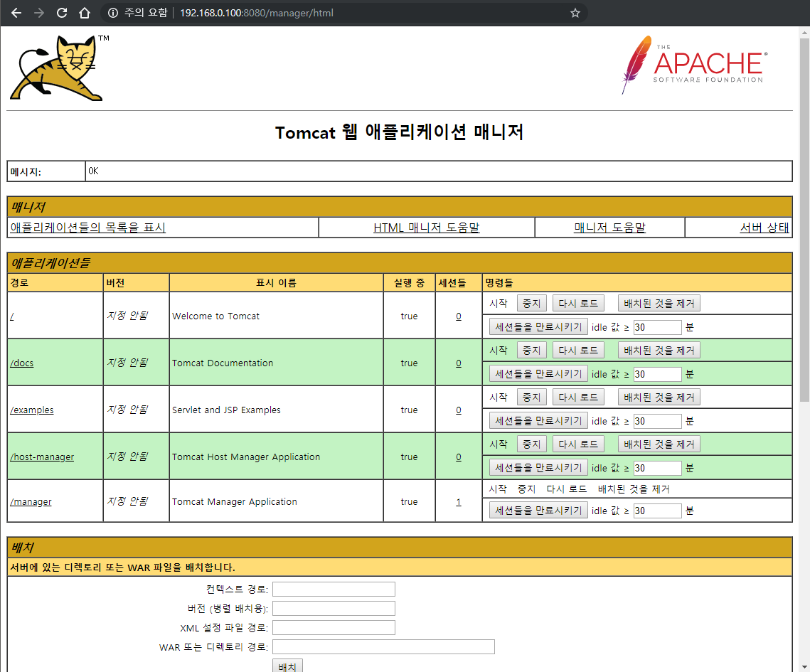
Task: Click 다시 로드 for /host-manager
Action: point(578,444)
